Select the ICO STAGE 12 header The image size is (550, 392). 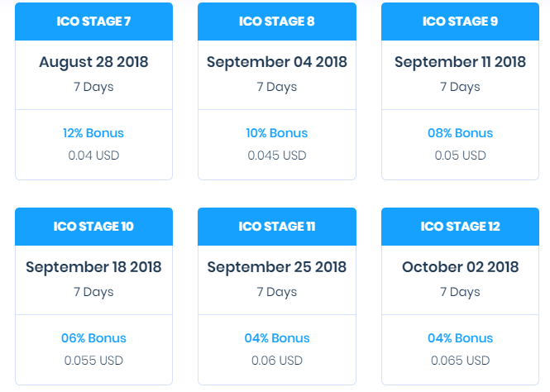tap(460, 227)
